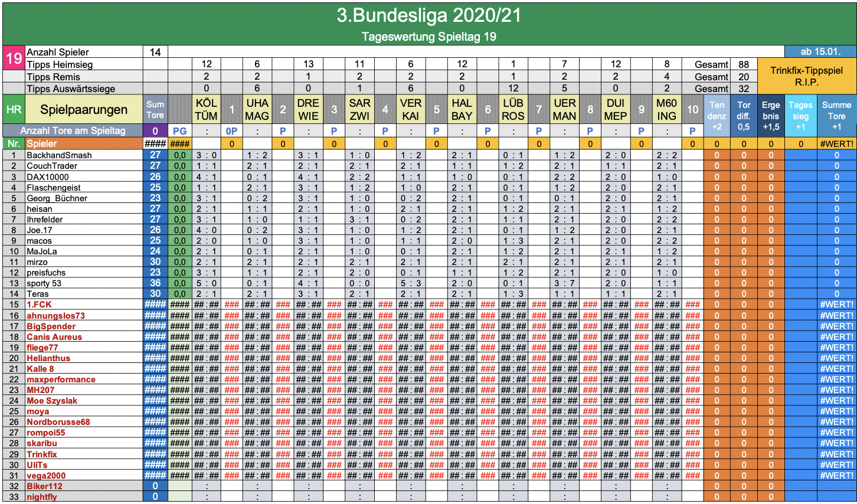Select player name Ihrefelder
The width and height of the screenshot is (857, 504).
45,219
